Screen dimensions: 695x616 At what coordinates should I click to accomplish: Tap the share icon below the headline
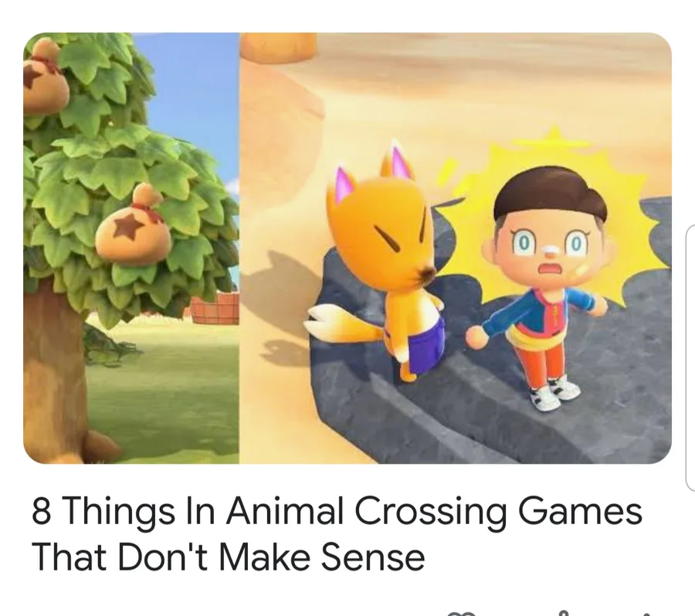click(563, 614)
